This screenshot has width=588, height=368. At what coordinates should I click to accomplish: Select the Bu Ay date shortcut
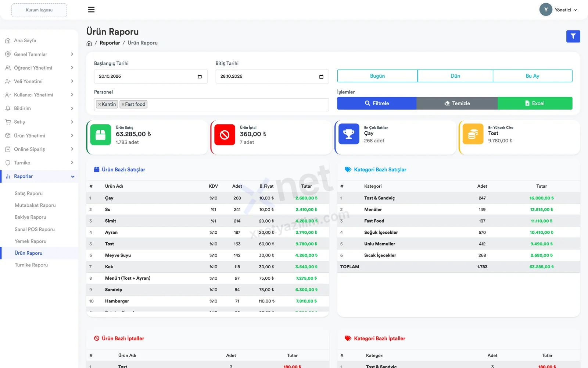[x=533, y=76]
